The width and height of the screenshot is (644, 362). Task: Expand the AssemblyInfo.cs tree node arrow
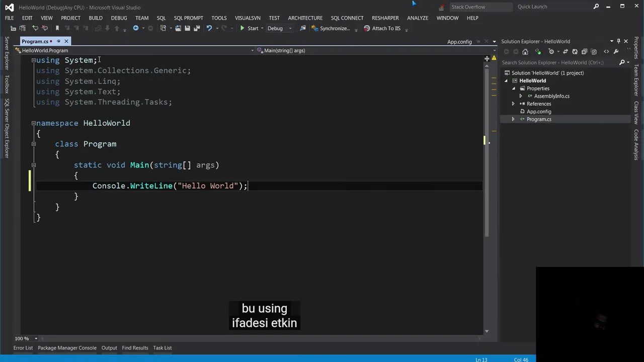521,96
